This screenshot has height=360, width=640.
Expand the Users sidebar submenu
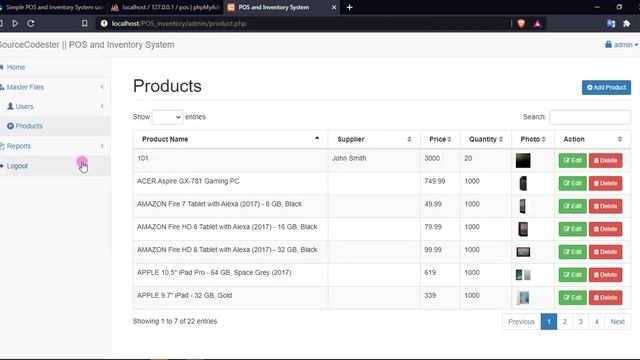pos(55,107)
